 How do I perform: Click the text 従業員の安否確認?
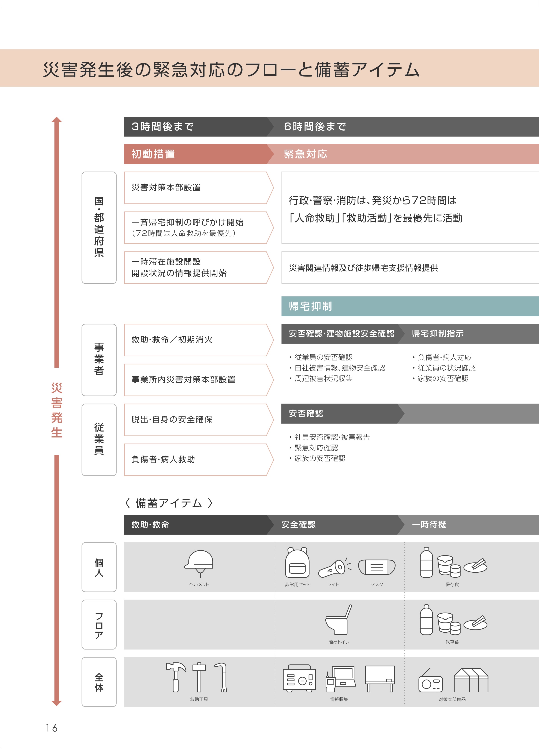(324, 358)
